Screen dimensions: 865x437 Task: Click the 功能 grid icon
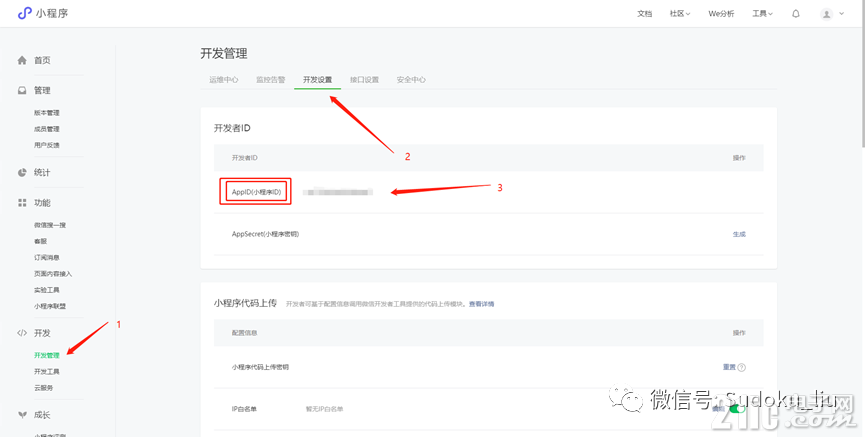[x=22, y=202]
